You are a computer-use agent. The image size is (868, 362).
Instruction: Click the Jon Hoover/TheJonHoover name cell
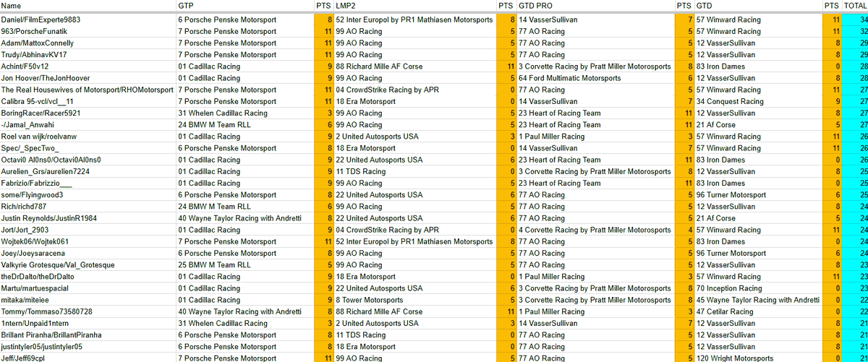88,78
